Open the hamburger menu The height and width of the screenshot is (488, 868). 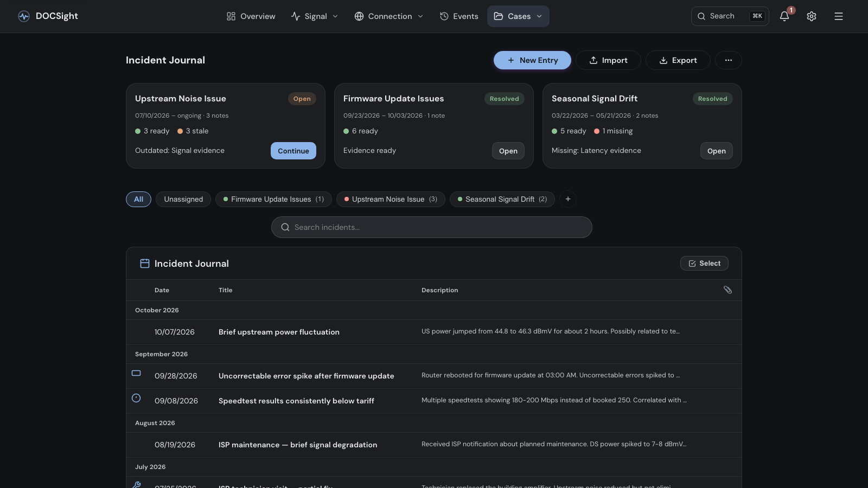point(839,16)
